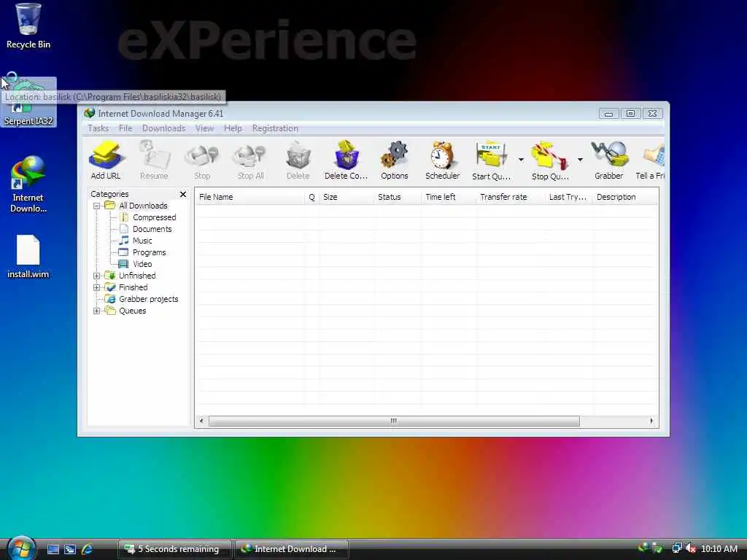747x560 pixels.
Task: Click the network tray icon
Action: [676, 548]
